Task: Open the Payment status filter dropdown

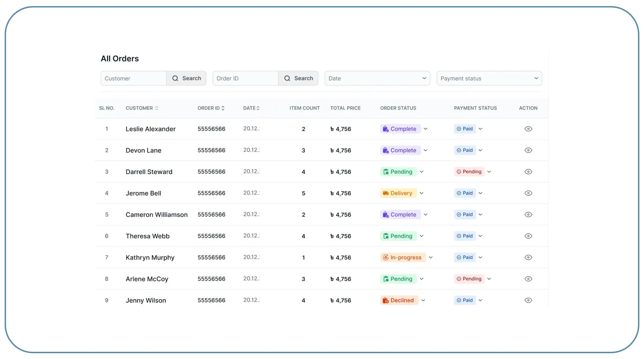Action: coord(489,78)
